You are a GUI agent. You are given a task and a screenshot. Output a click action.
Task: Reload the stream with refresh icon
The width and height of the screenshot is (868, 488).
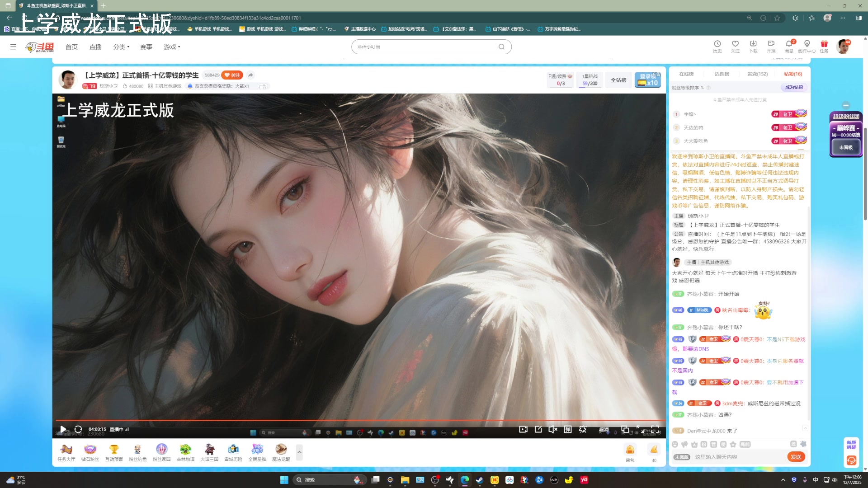coord(78,429)
